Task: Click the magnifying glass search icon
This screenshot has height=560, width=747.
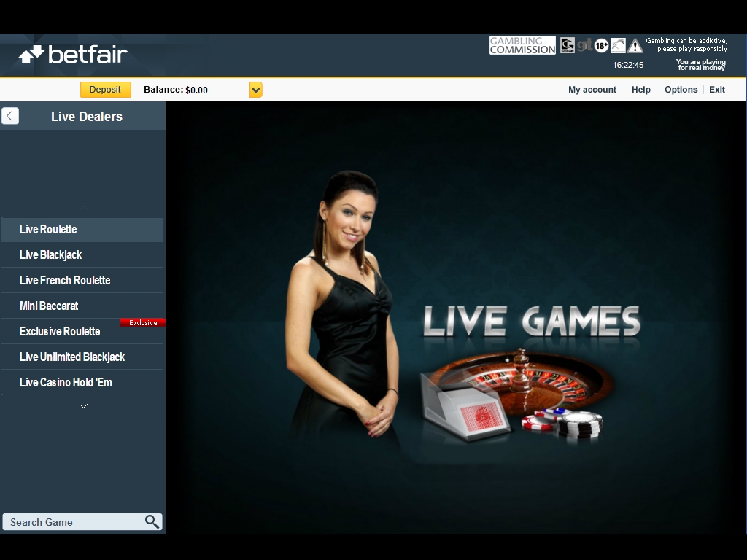Action: point(152,521)
